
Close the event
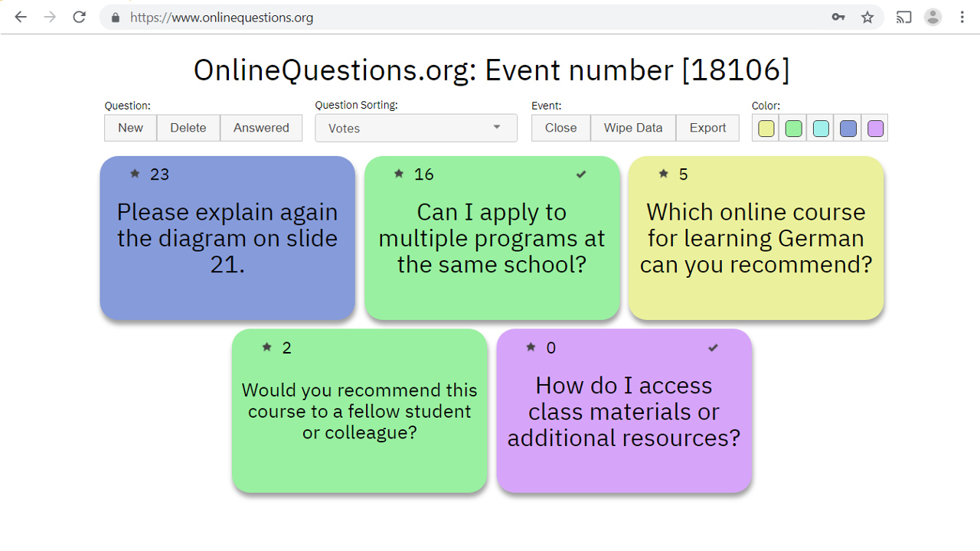[560, 128]
